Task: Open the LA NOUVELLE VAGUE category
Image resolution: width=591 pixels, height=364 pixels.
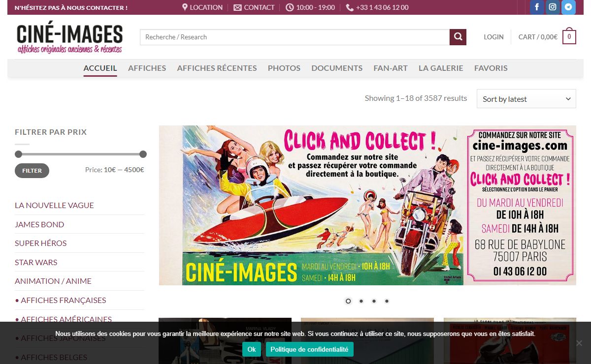Action: pos(54,206)
